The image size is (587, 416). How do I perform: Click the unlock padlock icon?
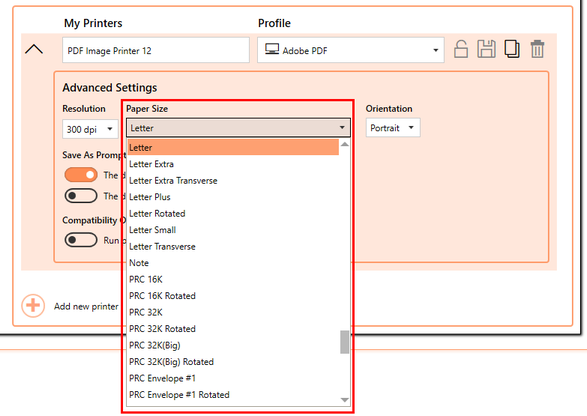pos(461,49)
